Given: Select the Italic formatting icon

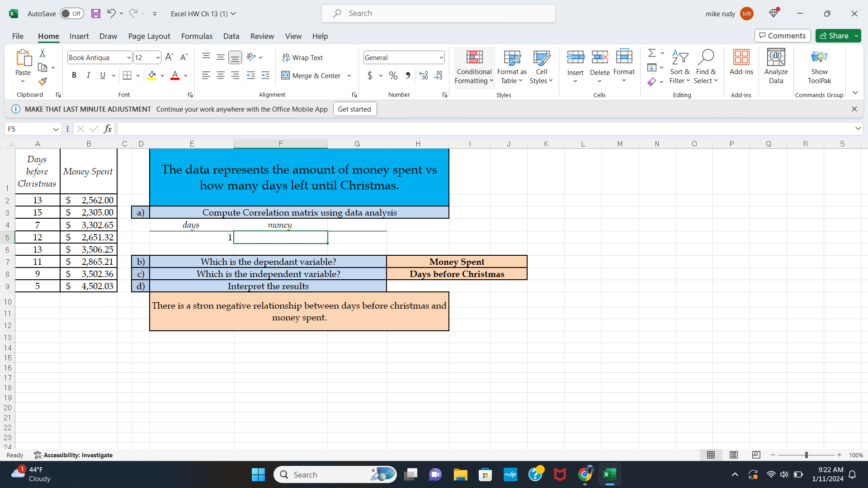Looking at the screenshot, I should pyautogui.click(x=89, y=75).
